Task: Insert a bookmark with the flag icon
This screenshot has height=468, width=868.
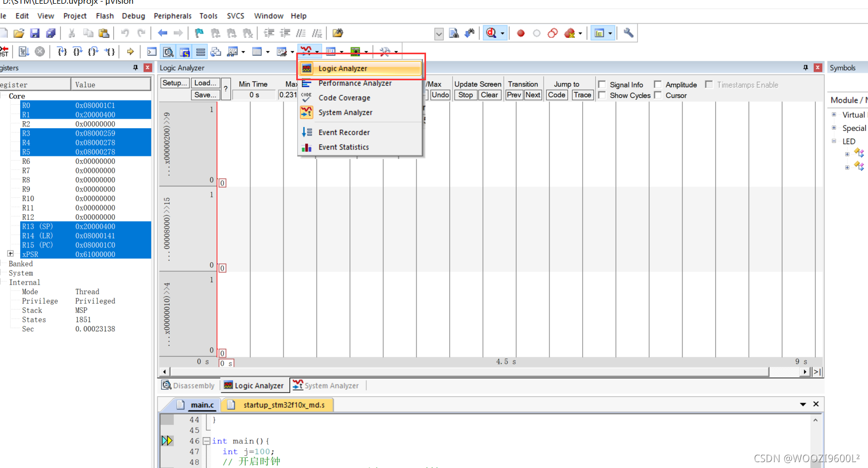Action: [199, 33]
